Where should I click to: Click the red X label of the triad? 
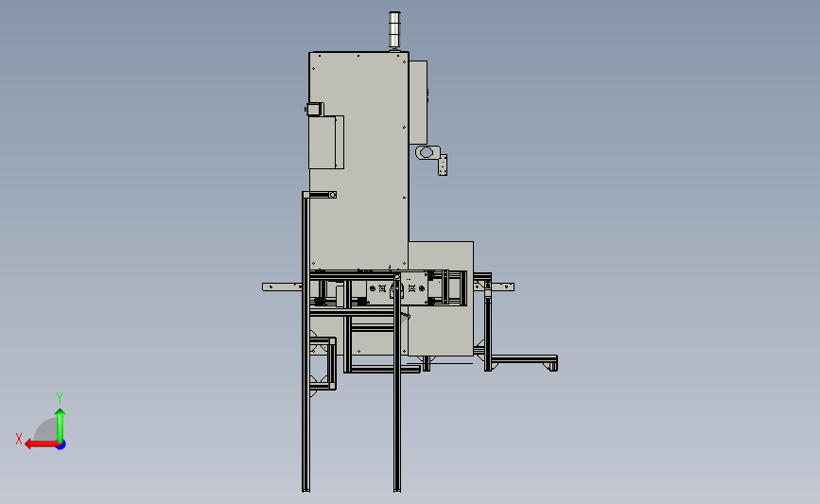[x=19, y=439]
